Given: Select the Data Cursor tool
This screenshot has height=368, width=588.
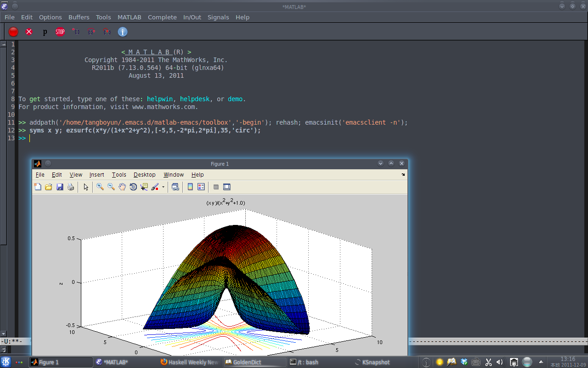Looking at the screenshot, I should pyautogui.click(x=144, y=187).
